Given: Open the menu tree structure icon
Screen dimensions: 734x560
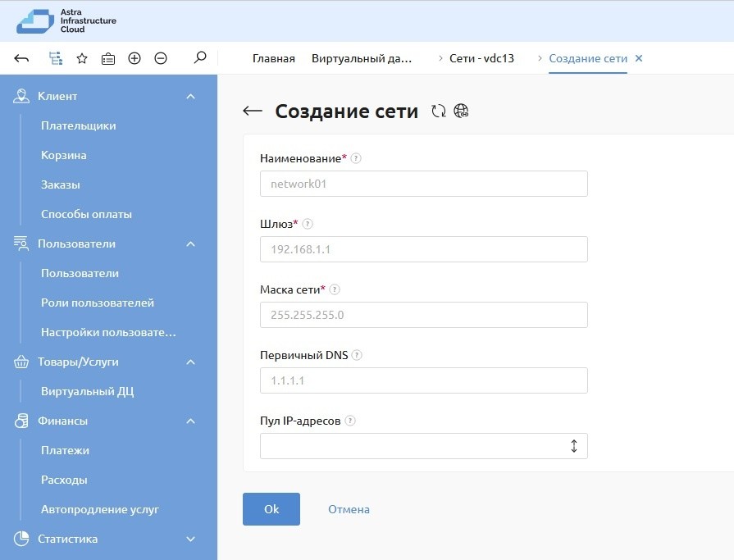Looking at the screenshot, I should 55,58.
